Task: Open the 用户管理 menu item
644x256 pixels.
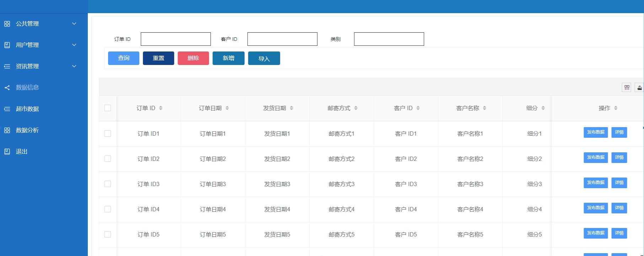Action: pos(44,45)
